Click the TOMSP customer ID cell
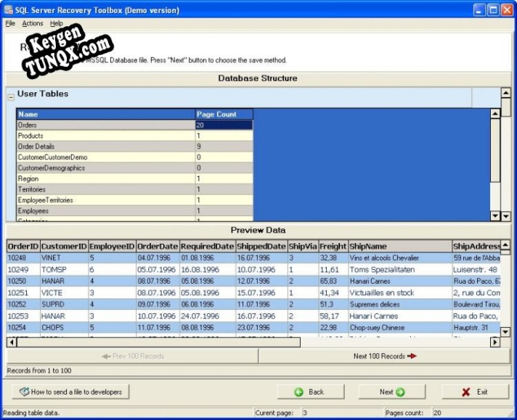The width and height of the screenshot is (517, 420). [64, 269]
